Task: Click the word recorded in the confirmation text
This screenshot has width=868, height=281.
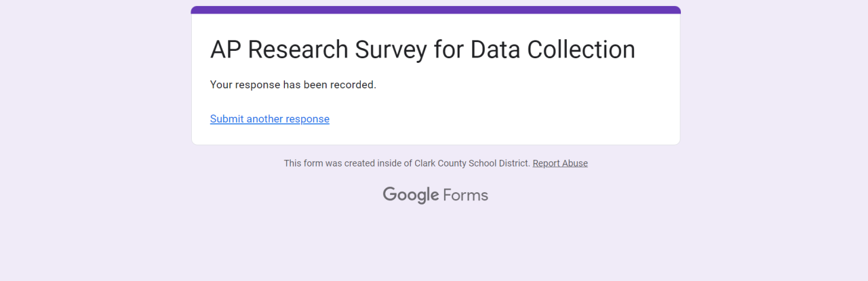Action: pyautogui.click(x=352, y=85)
